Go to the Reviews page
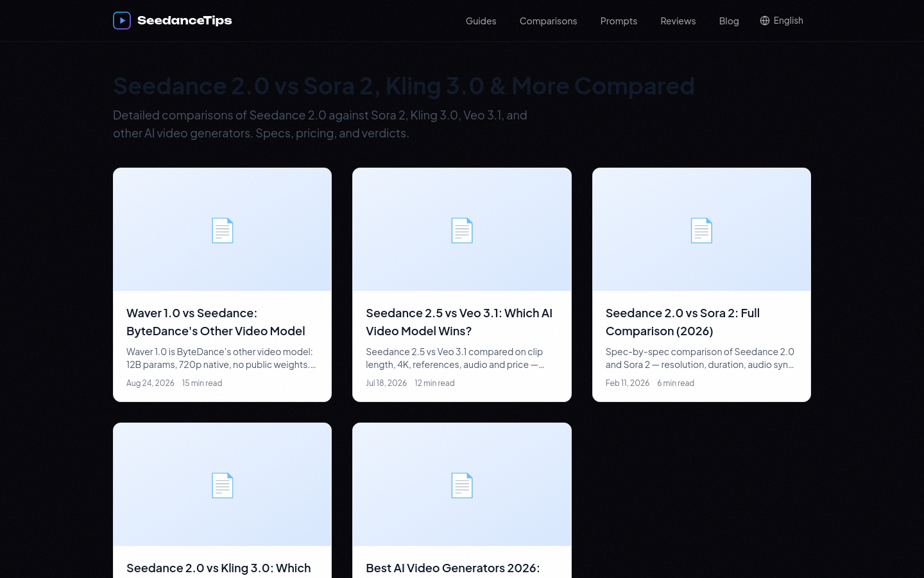This screenshot has height=578, width=924. pyautogui.click(x=678, y=21)
